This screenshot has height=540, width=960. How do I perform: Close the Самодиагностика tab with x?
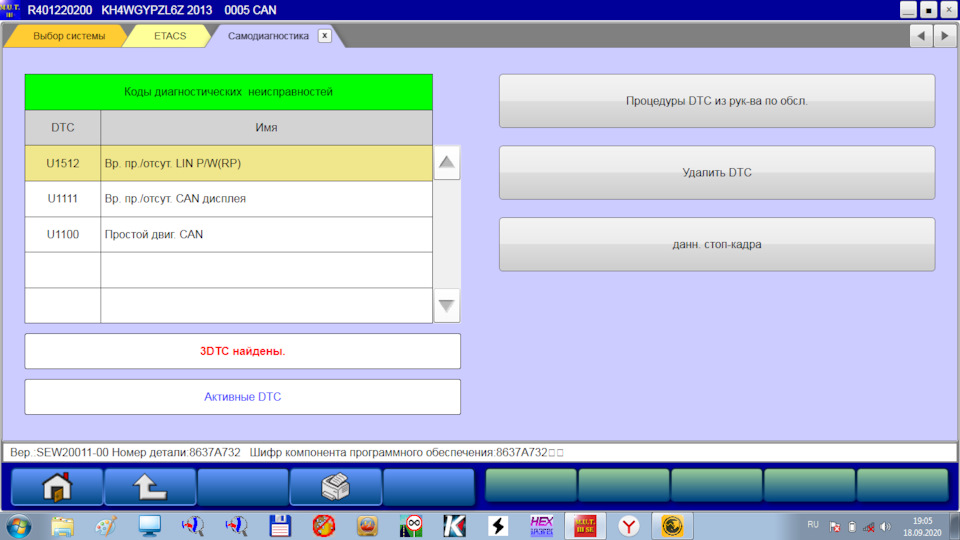(324, 36)
